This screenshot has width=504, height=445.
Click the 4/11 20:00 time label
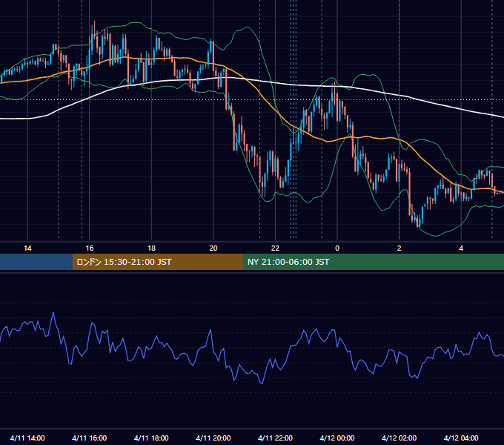click(x=213, y=438)
